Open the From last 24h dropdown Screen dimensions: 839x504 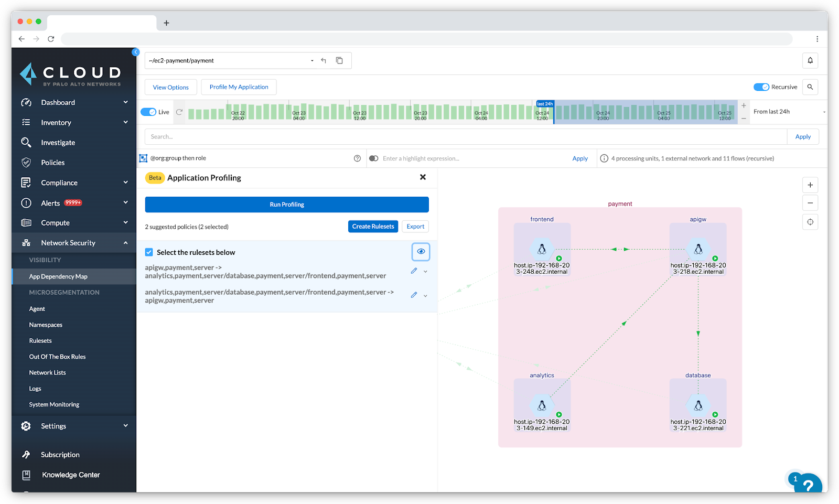pyautogui.click(x=788, y=112)
